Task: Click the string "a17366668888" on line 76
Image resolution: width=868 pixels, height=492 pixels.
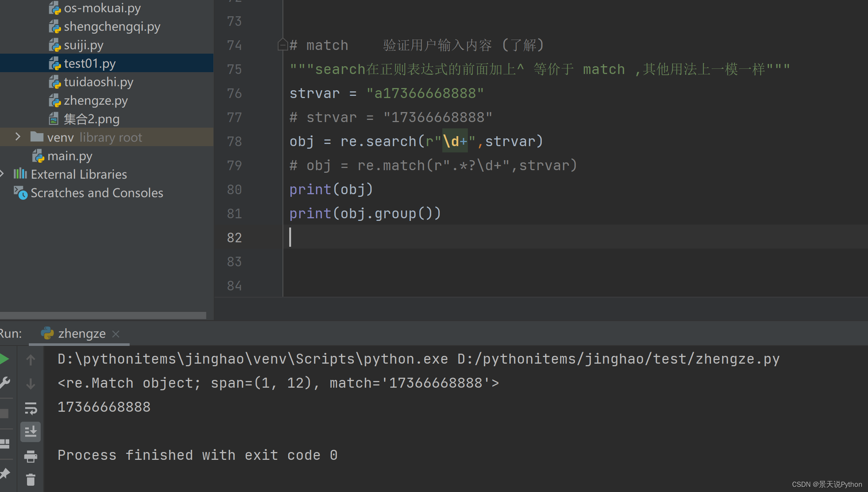Action: coord(425,93)
